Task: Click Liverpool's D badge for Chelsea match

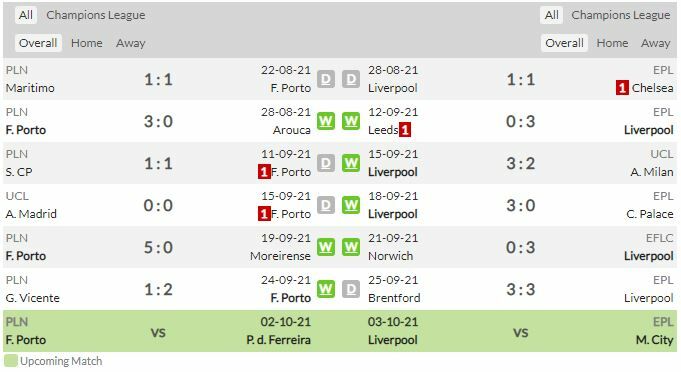Action: coord(351,79)
